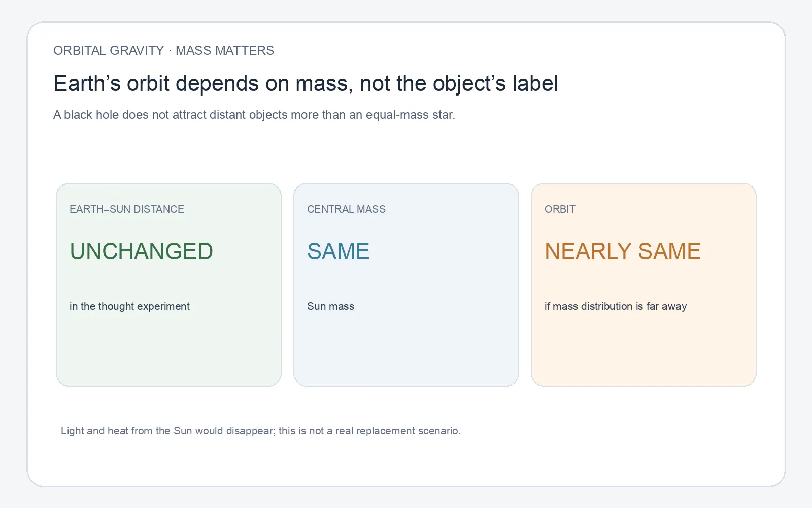812x508 pixels.
Task: Click the subtitle about a black hole and equal-mass star
Action: 254,115
